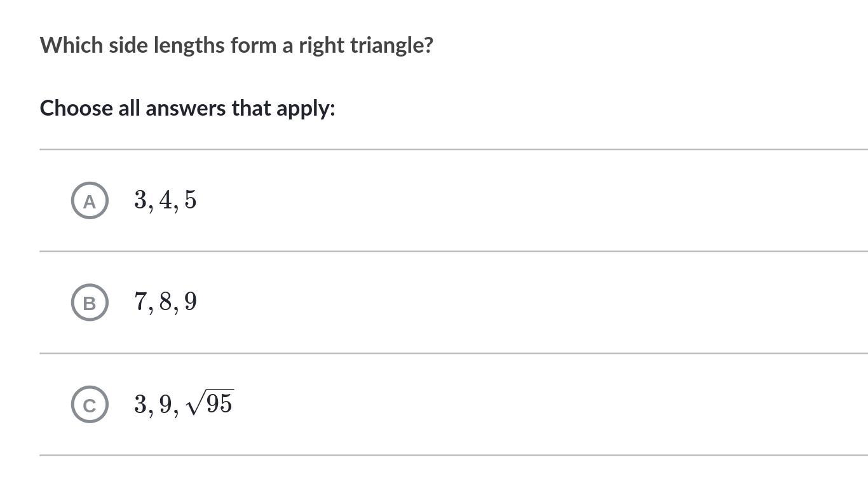Click the number 4 in option A
Viewport: 868px width, 488px height.
pos(166,200)
